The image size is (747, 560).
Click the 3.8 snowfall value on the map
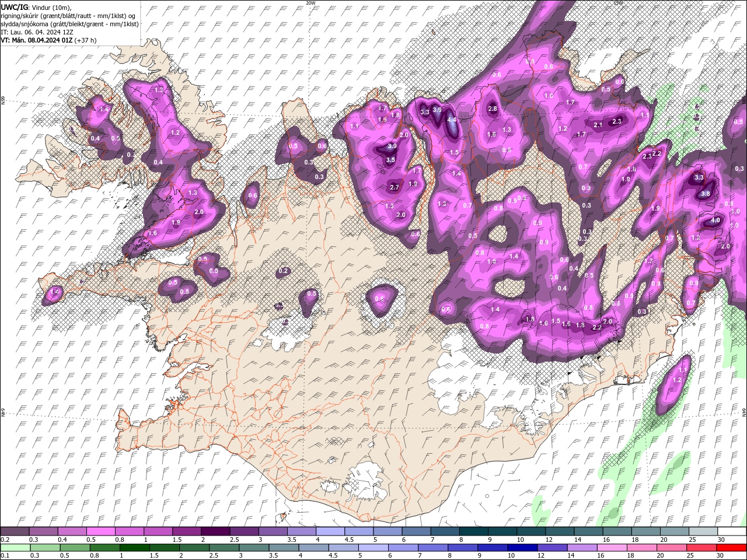(x=705, y=194)
